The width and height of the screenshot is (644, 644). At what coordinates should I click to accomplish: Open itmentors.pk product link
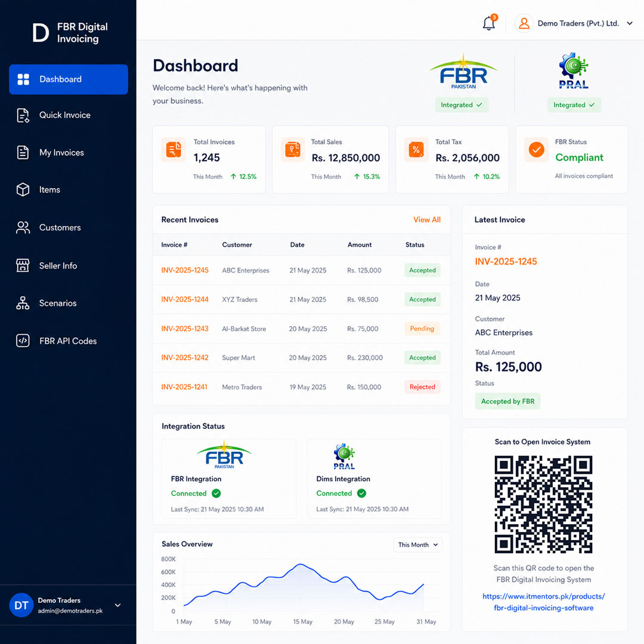click(x=543, y=602)
